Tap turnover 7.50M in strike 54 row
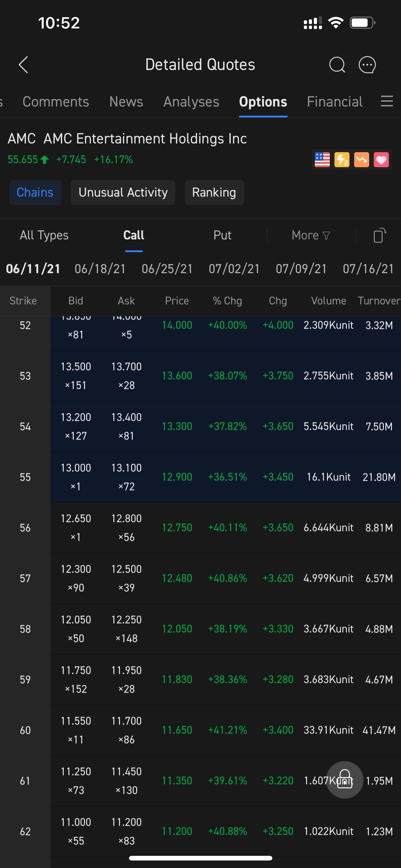Viewport: 401px width, 868px height. pos(379,426)
